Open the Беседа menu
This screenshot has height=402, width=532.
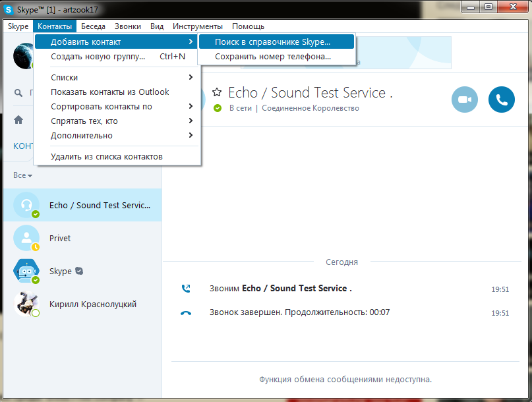pos(93,26)
